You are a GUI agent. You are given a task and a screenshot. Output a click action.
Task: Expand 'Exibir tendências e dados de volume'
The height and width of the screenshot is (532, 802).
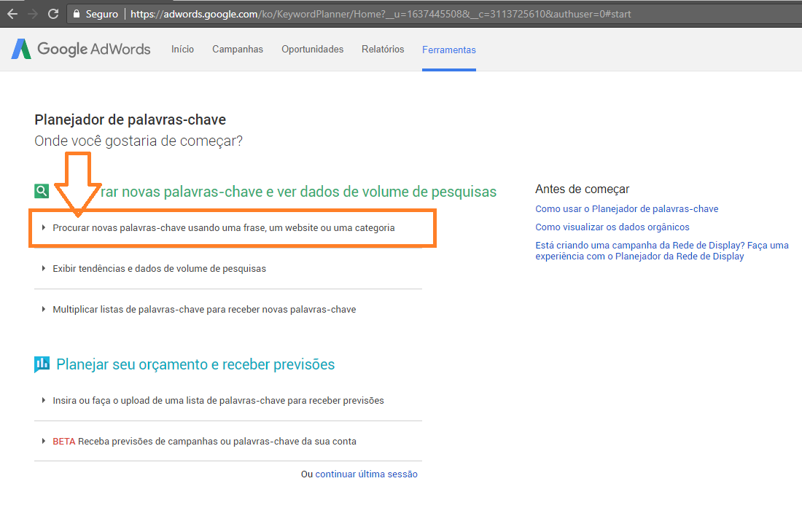click(x=159, y=269)
